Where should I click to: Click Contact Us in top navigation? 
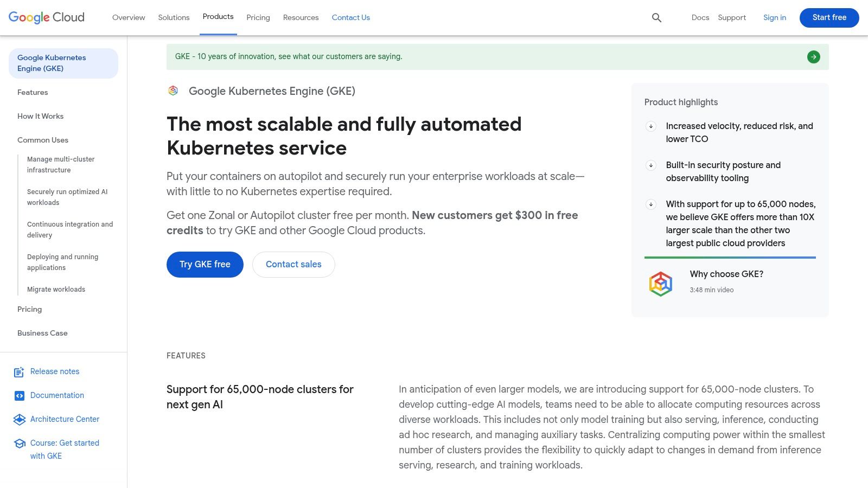[x=350, y=17]
